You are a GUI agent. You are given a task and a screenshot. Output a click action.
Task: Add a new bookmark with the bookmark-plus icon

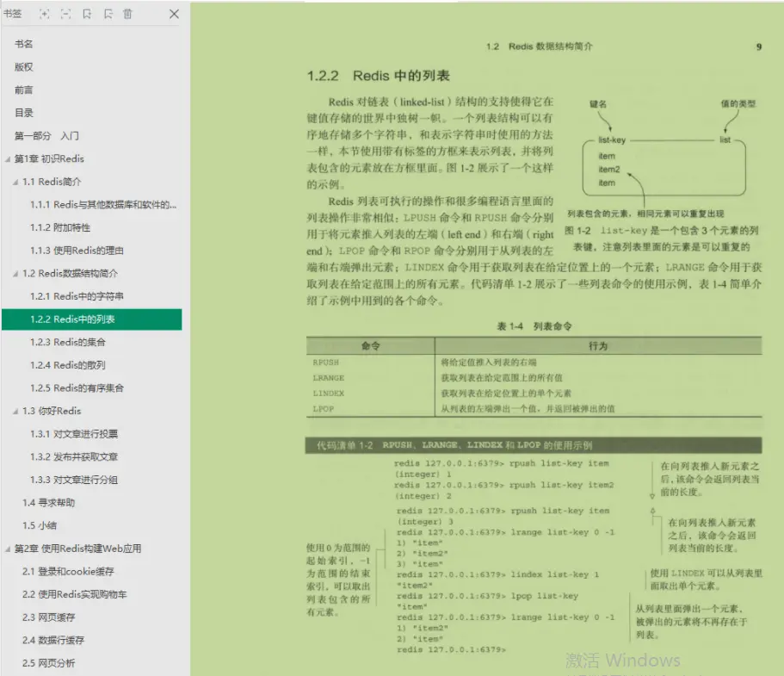pos(87,14)
